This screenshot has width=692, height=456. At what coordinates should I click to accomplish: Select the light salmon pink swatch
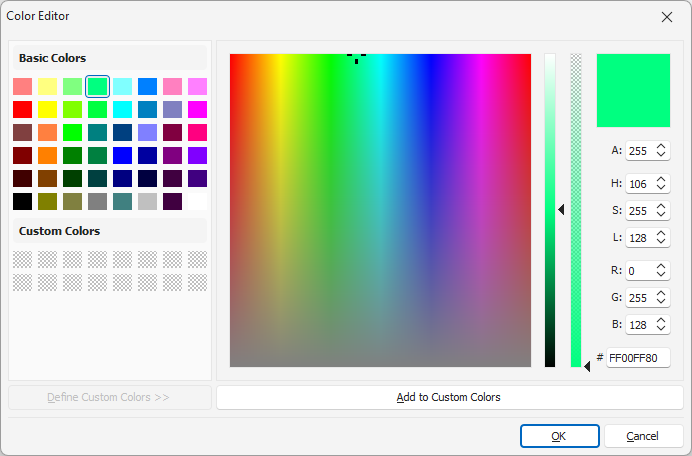click(23, 87)
